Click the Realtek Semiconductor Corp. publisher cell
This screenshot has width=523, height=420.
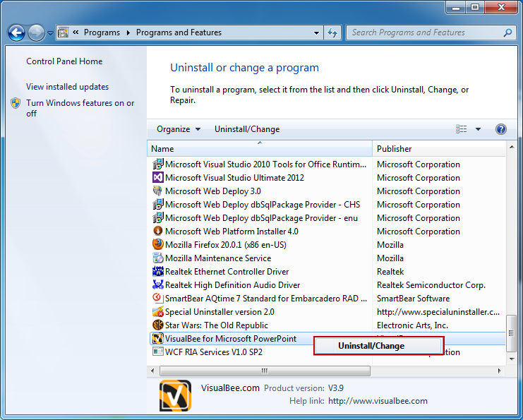point(431,285)
